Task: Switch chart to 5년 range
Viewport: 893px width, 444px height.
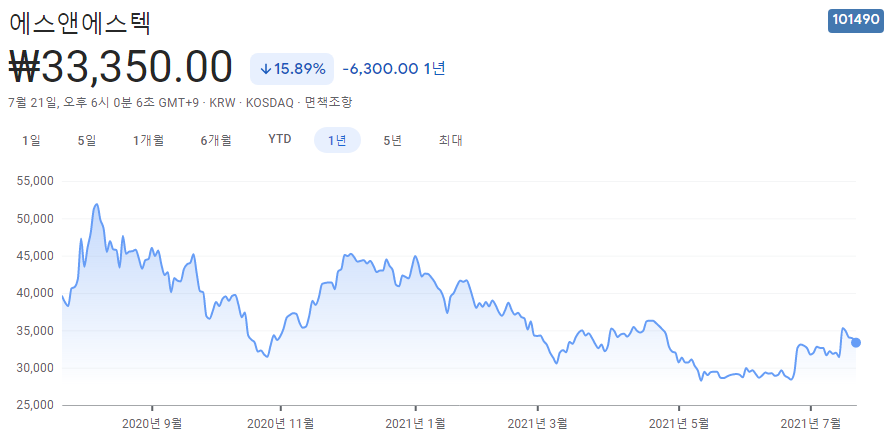Action: tap(392, 140)
